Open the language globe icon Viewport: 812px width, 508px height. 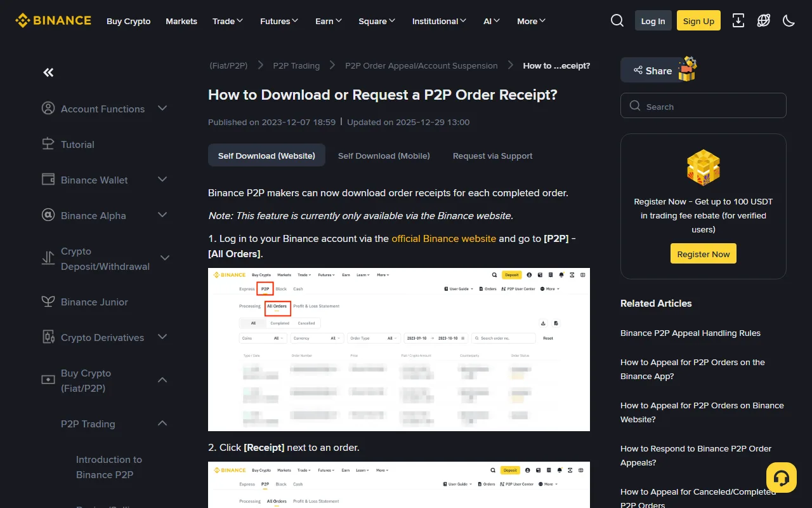pos(764,21)
